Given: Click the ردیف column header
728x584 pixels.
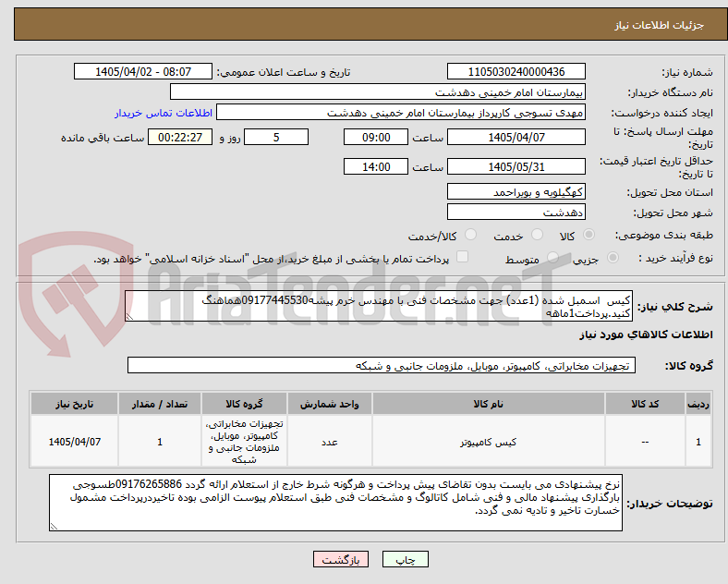Looking at the screenshot, I should click(x=698, y=404).
